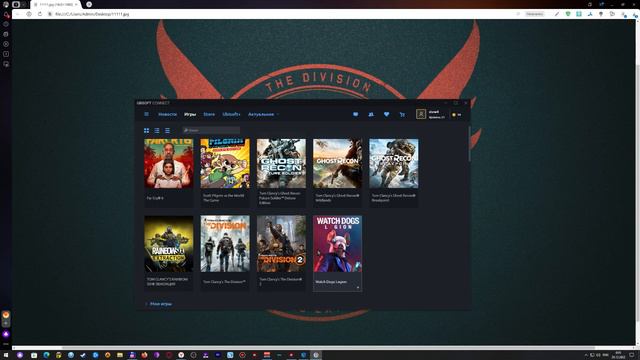Open the taskbar notification center
This screenshot has width=640, height=360.
(632, 355)
